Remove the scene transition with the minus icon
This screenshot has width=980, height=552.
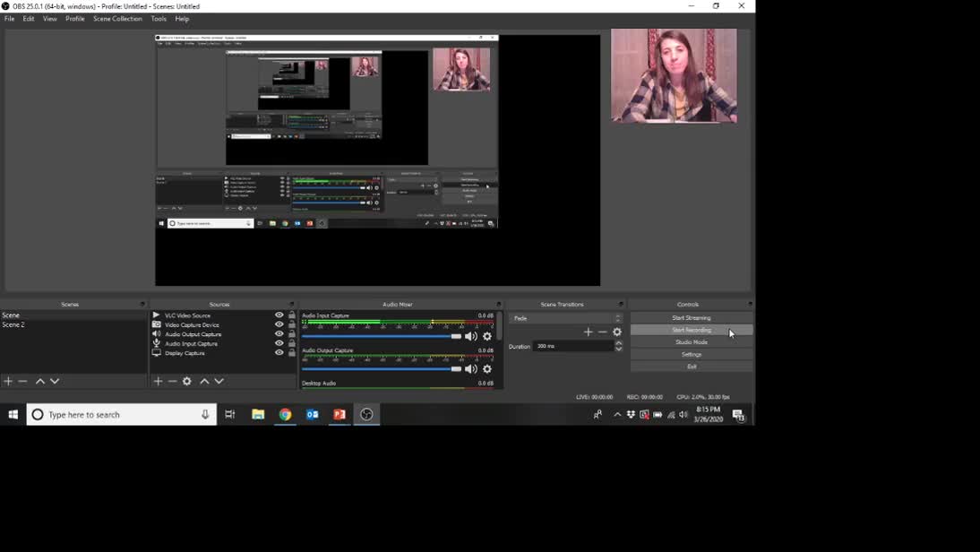(x=603, y=332)
